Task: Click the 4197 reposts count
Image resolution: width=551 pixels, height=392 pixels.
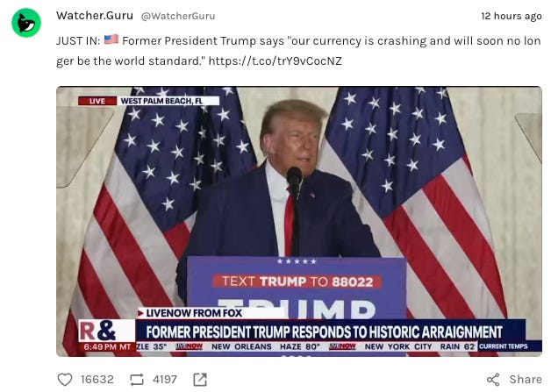Action: (x=165, y=380)
